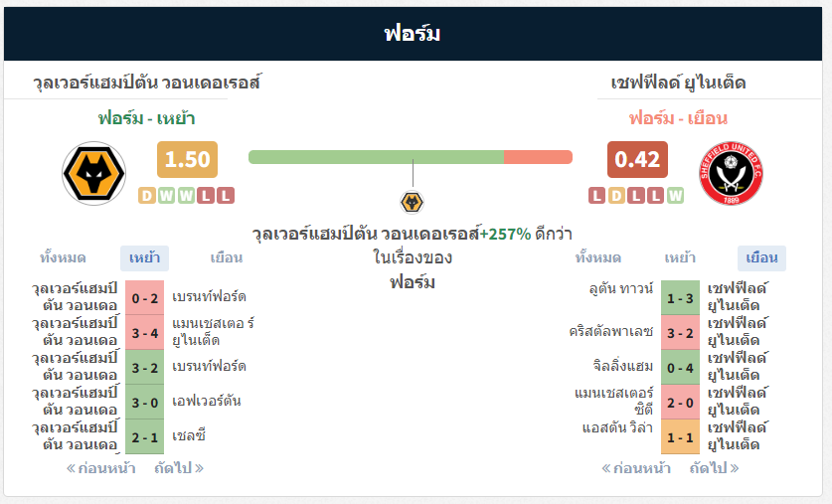Go to Wolves previous matches '« ก่อนหน้า'
The image size is (832, 504).
(x=100, y=468)
